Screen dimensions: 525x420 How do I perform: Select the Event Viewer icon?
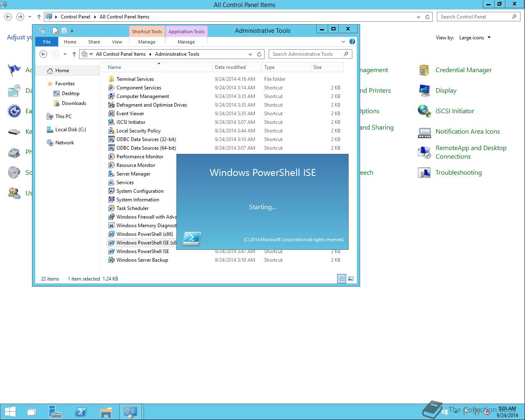(111, 114)
